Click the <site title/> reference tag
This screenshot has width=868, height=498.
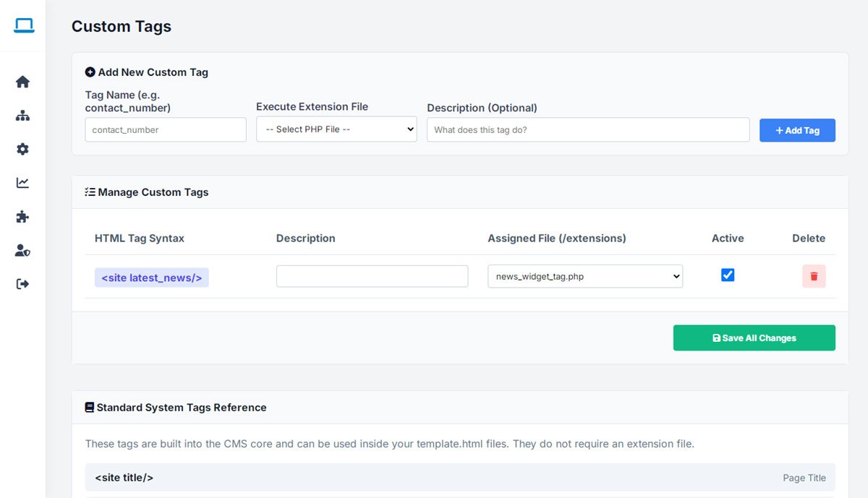tap(124, 478)
